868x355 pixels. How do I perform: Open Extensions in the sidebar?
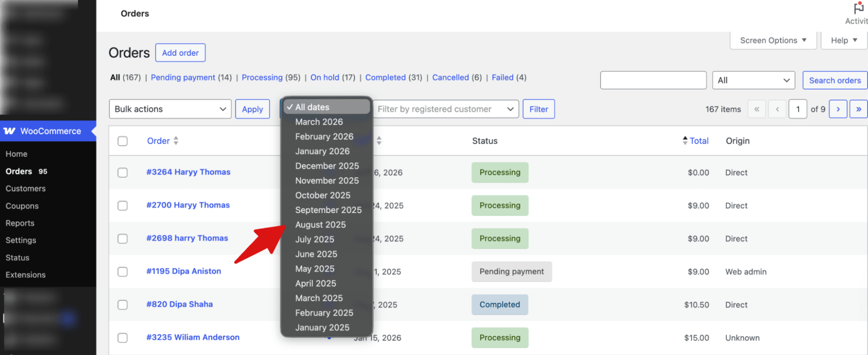point(26,275)
